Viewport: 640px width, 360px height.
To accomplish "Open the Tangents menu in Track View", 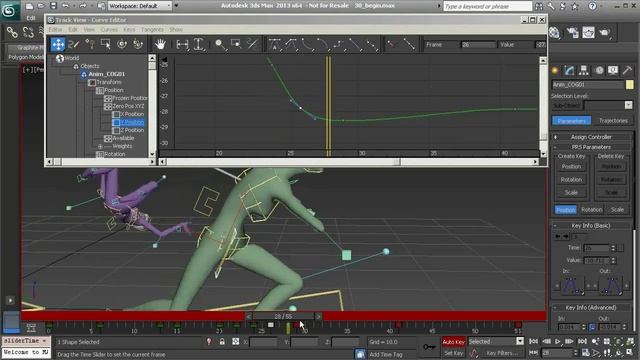I will coord(152,29).
